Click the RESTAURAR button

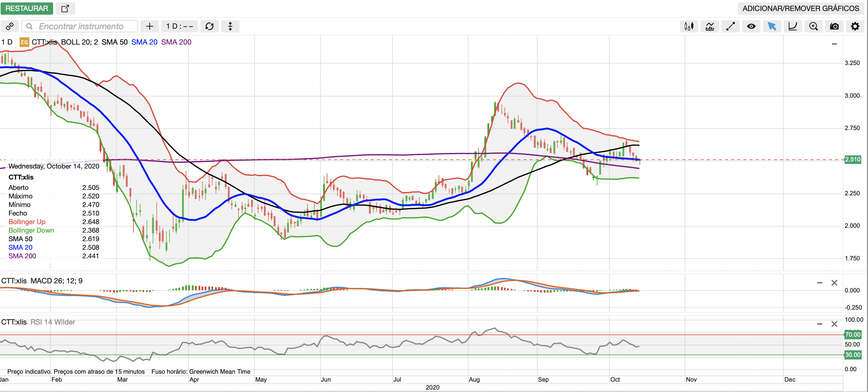[27, 9]
